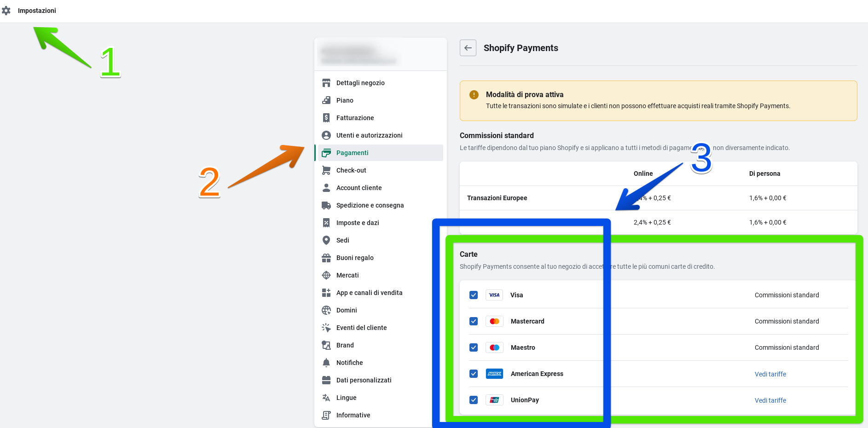Click the Di persona column header
The image size is (868, 428).
click(764, 174)
